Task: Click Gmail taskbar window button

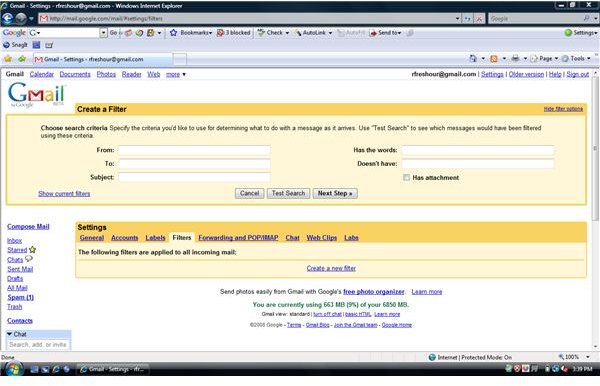Action: [113, 369]
